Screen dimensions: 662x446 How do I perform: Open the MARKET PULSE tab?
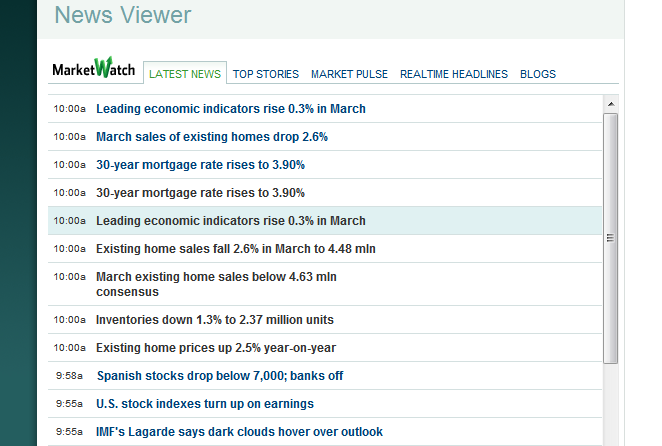(349, 74)
